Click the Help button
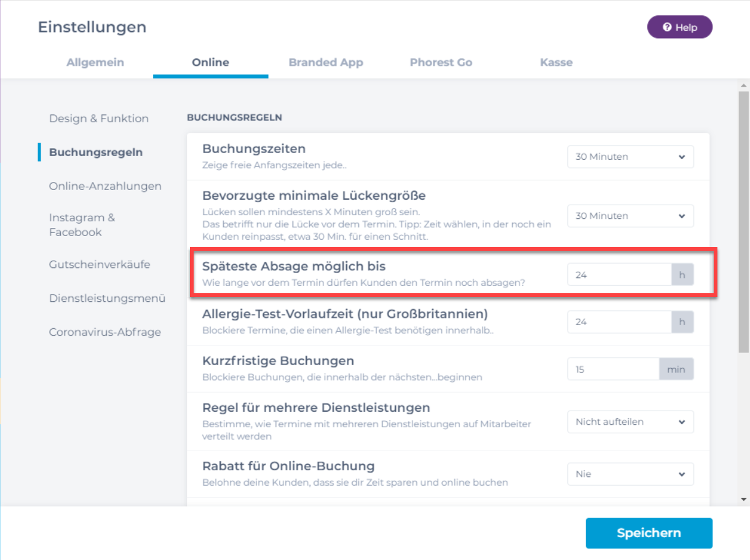The image size is (750, 560). coord(679,28)
